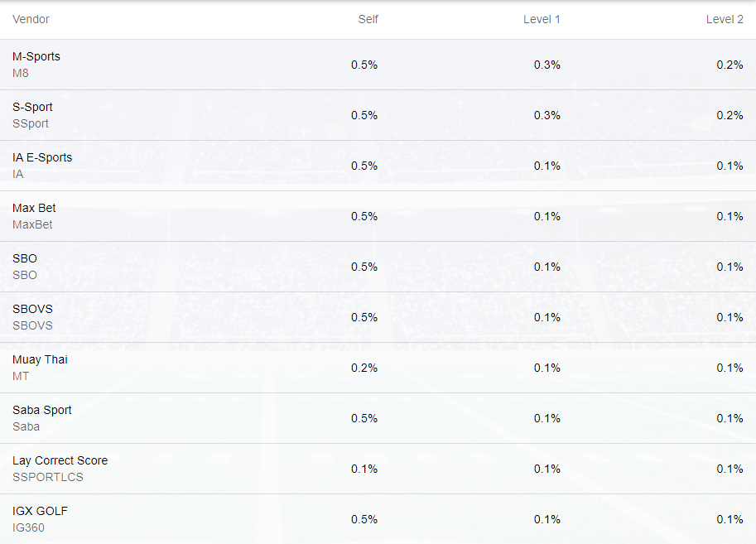Select the SBOVS vendor entry
756x544 pixels.
[32, 309]
